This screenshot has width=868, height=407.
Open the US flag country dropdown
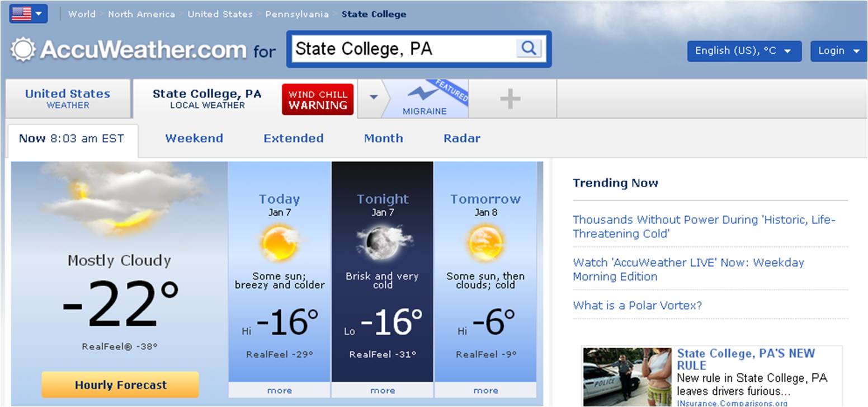(x=28, y=14)
